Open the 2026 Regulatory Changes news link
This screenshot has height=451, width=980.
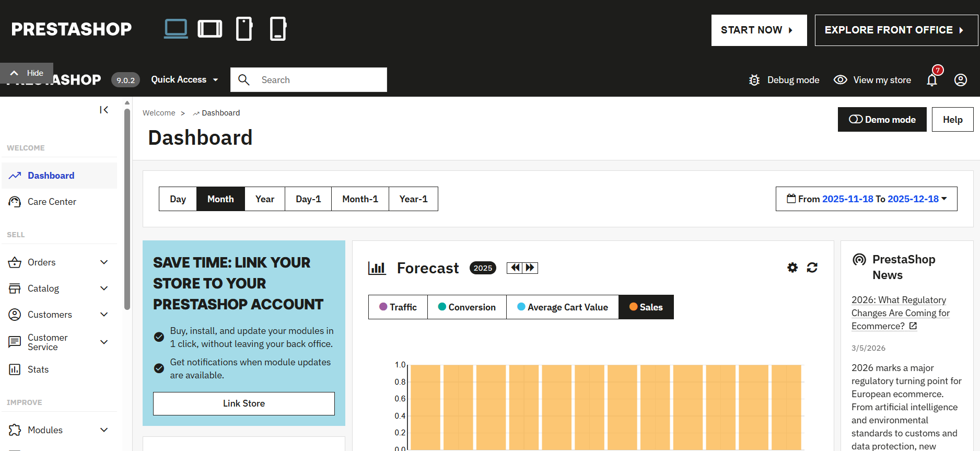(901, 313)
